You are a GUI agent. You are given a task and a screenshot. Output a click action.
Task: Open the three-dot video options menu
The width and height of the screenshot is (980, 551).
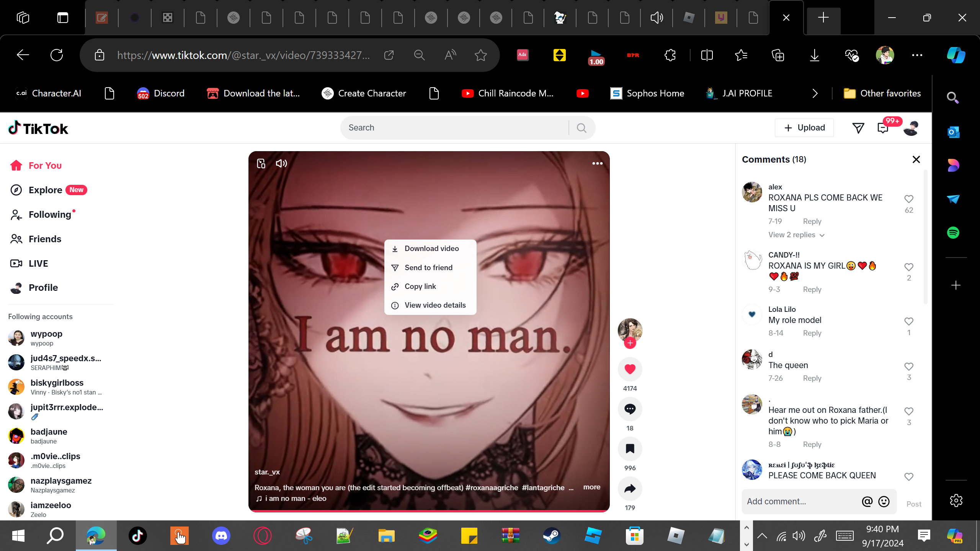597,163
